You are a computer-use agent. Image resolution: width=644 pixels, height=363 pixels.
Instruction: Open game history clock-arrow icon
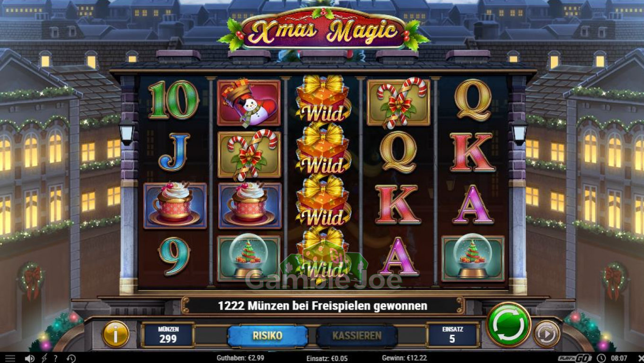coord(71,358)
